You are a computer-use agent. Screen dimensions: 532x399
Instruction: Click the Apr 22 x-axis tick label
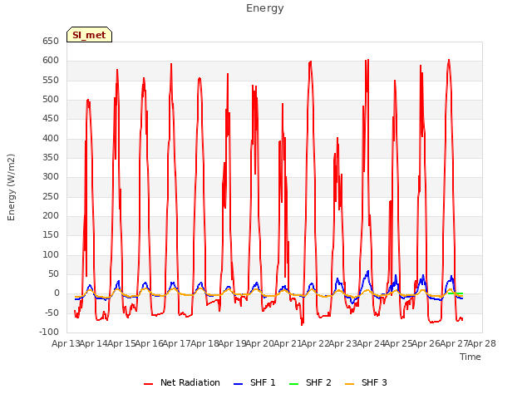[x=316, y=343]
